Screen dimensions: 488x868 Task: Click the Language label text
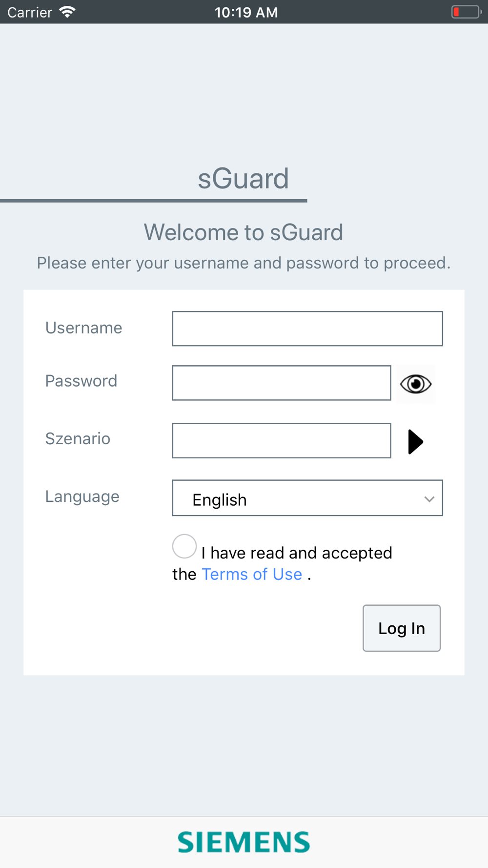[x=82, y=496]
